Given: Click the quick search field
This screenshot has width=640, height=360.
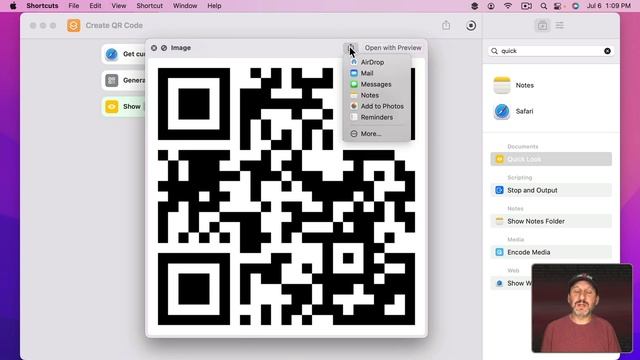Looking at the screenshot, I should (551, 51).
